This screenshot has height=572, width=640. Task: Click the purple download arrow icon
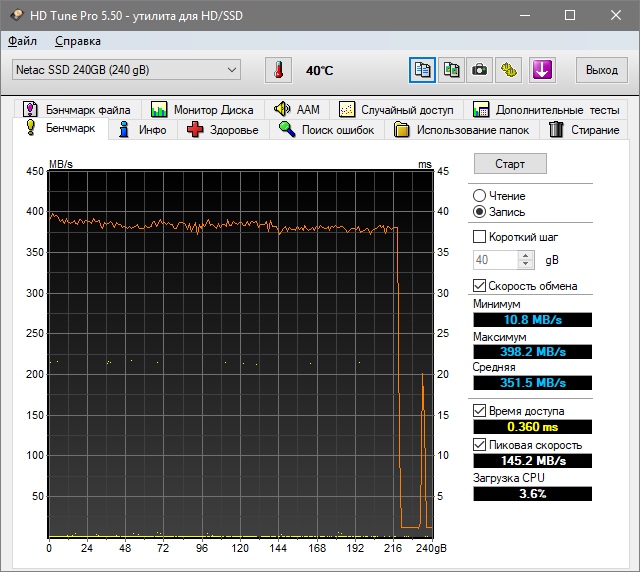point(542,70)
